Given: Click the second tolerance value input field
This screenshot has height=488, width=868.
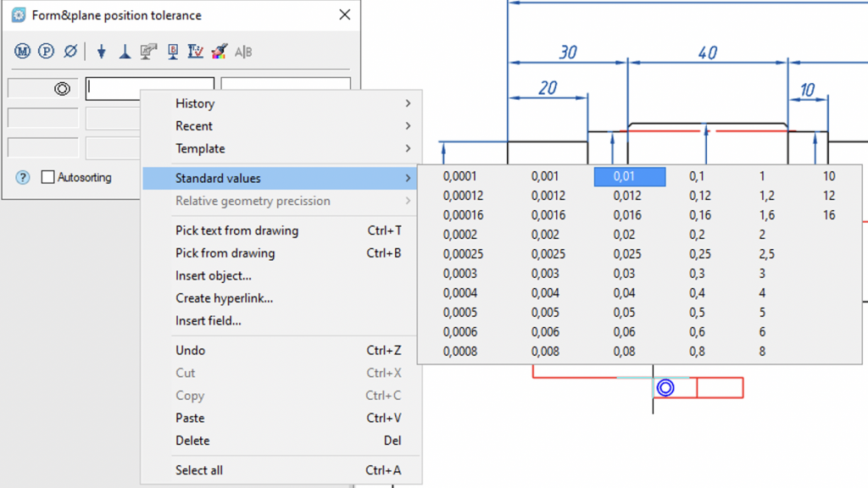Looking at the screenshot, I should [286, 88].
